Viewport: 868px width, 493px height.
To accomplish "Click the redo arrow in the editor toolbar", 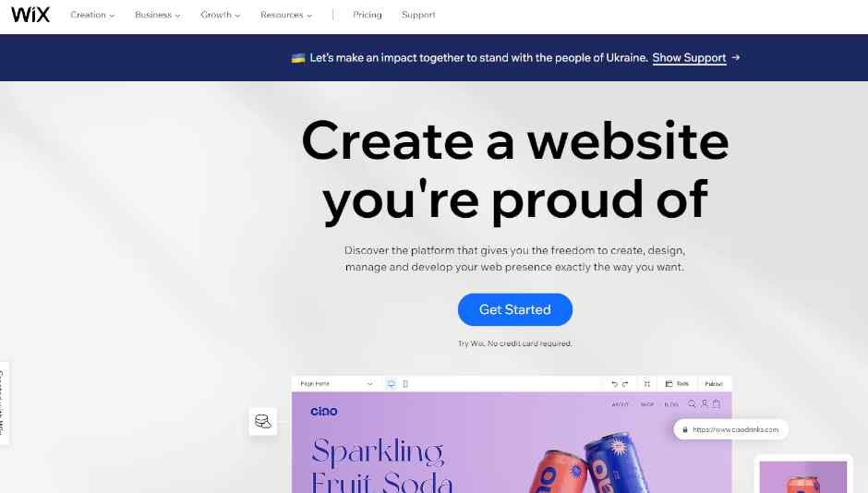I will (625, 383).
